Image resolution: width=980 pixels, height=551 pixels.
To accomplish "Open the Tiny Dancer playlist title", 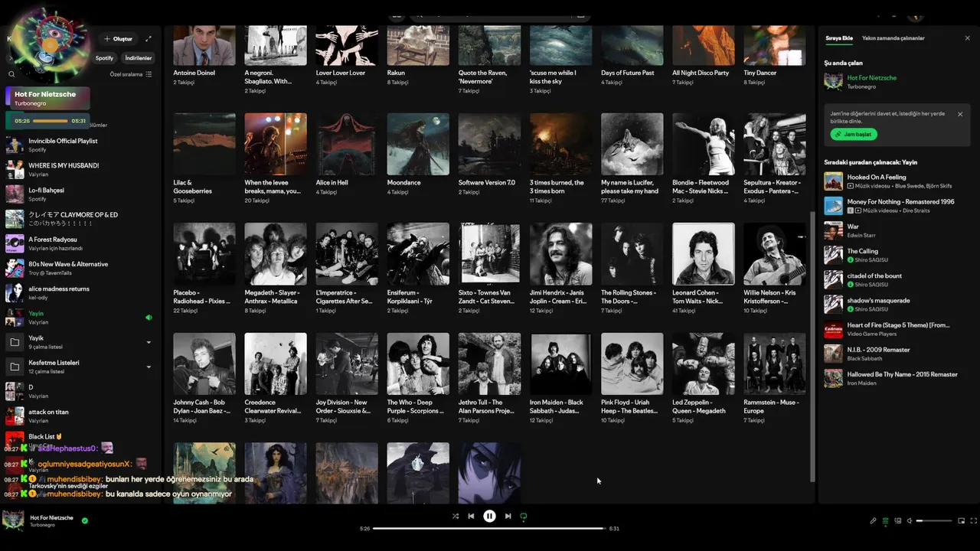I will [x=759, y=73].
